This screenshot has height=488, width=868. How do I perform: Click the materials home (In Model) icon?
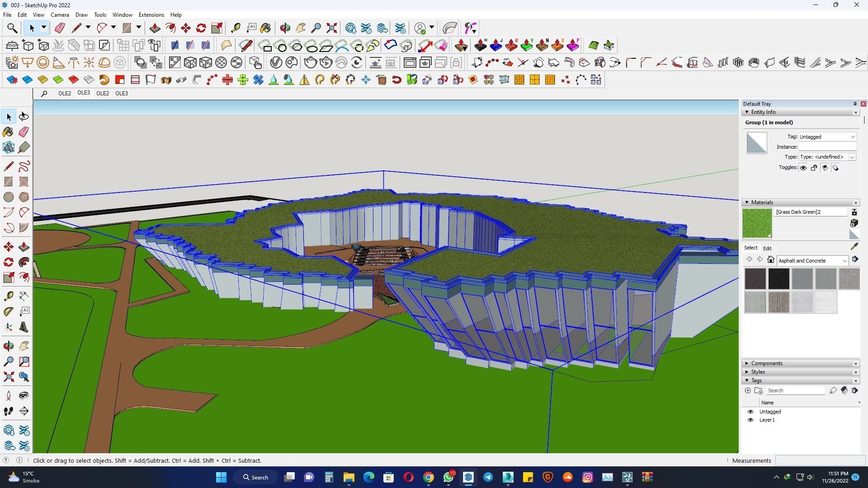point(771,260)
